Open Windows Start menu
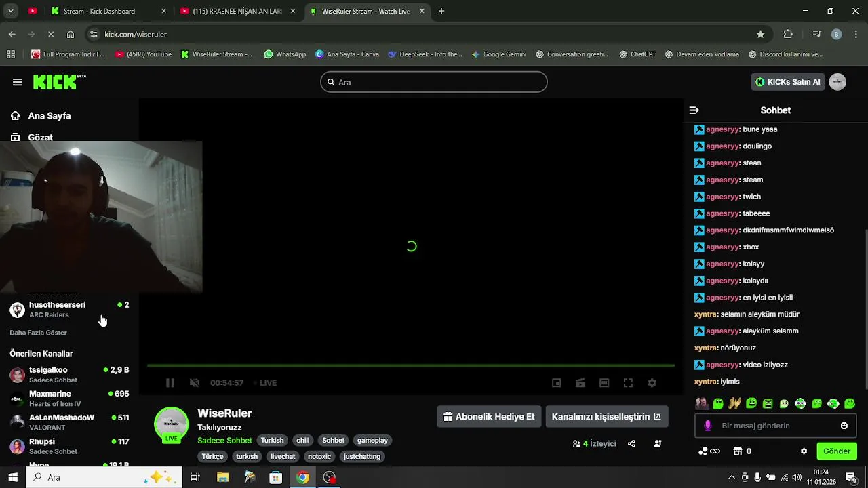 13,478
